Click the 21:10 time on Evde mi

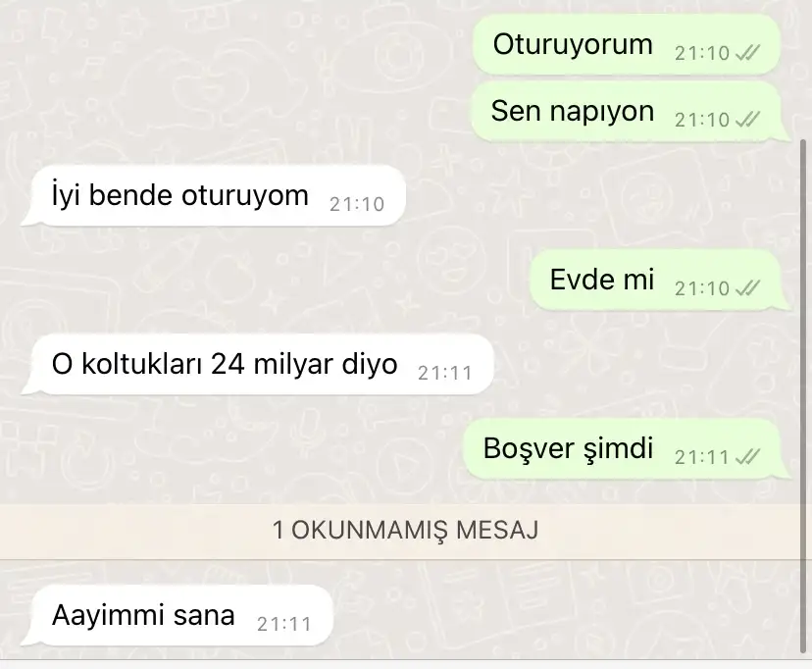(702, 288)
